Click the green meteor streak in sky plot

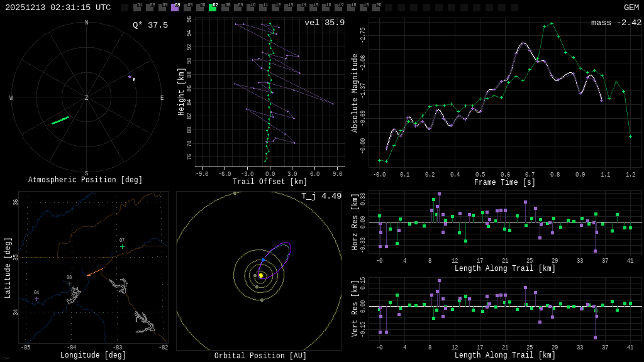60,120
